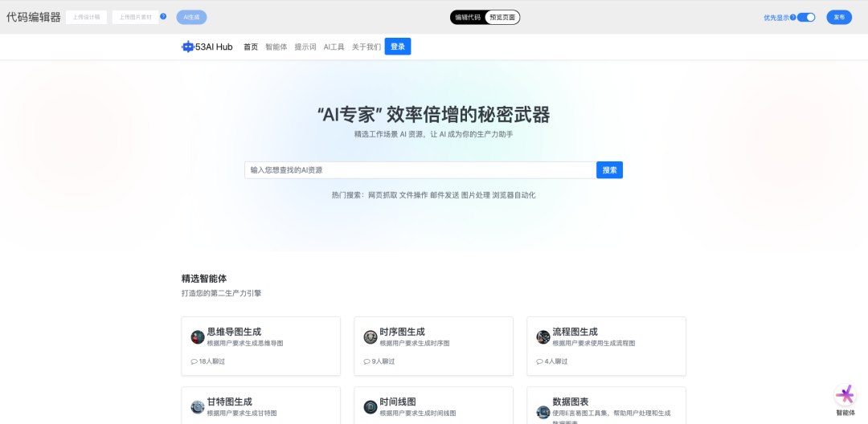Screen dimensions: 868x424
Task: Open the 时序图生成 card title
Action: click(x=403, y=332)
